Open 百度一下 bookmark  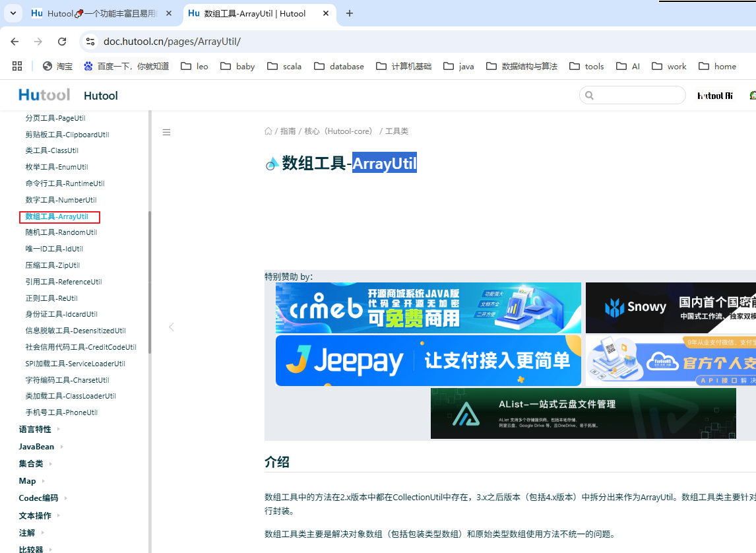126,66
